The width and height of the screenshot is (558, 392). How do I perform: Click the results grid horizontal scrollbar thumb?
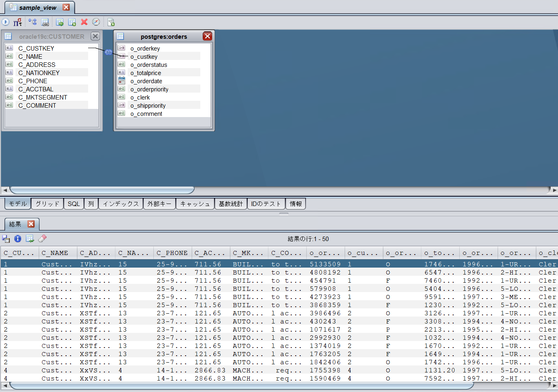coord(241,385)
